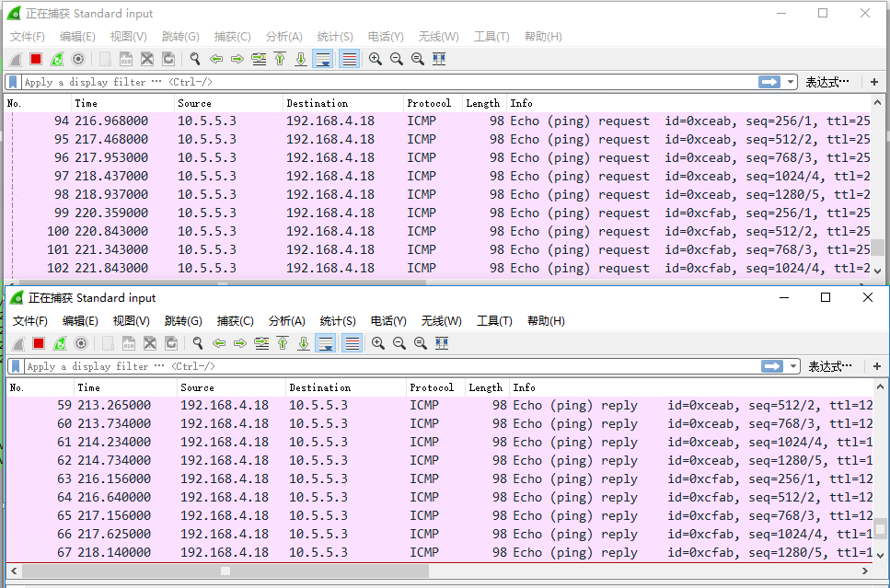890x588 pixels.
Task: Focus display filter field in top window
Action: point(389,82)
